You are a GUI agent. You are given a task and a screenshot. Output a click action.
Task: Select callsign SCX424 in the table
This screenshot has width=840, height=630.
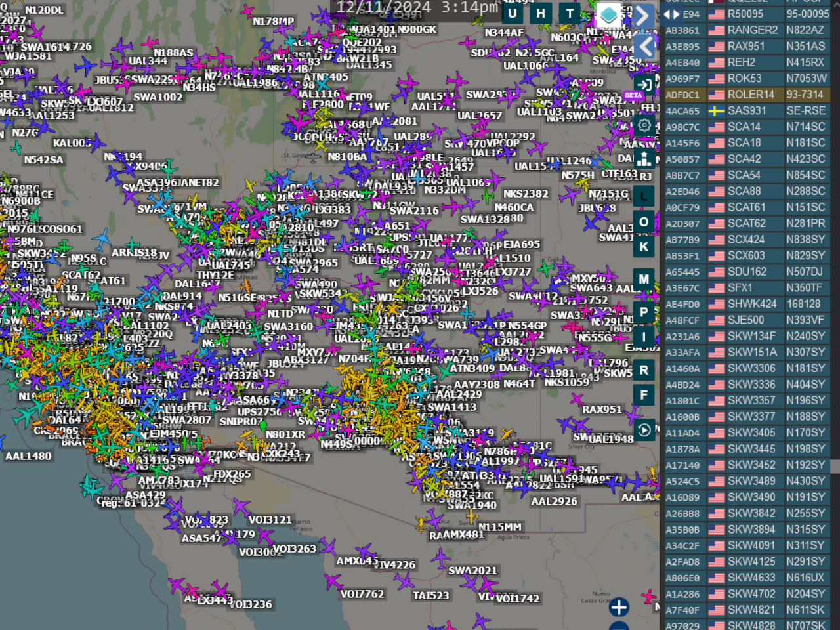point(746,240)
